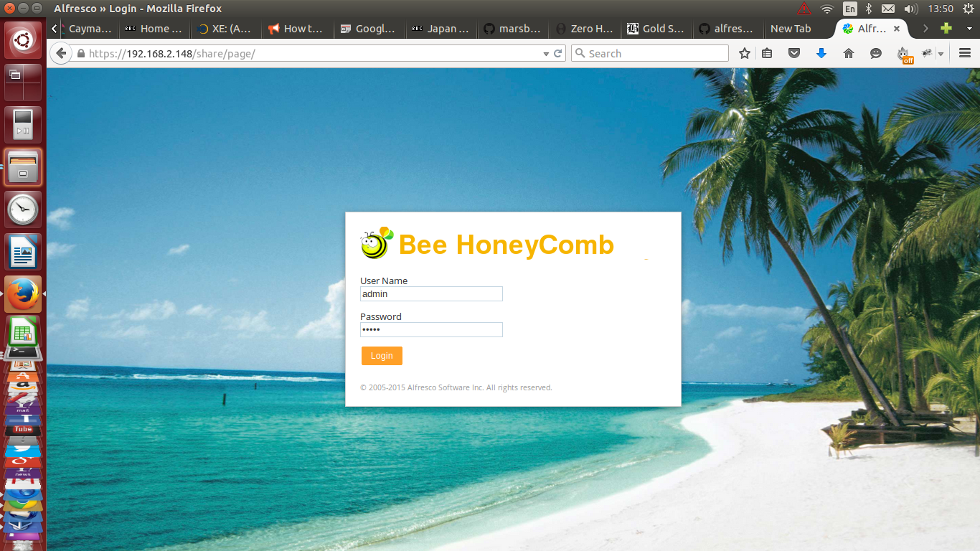Reload the page with the refresh icon

point(557,54)
